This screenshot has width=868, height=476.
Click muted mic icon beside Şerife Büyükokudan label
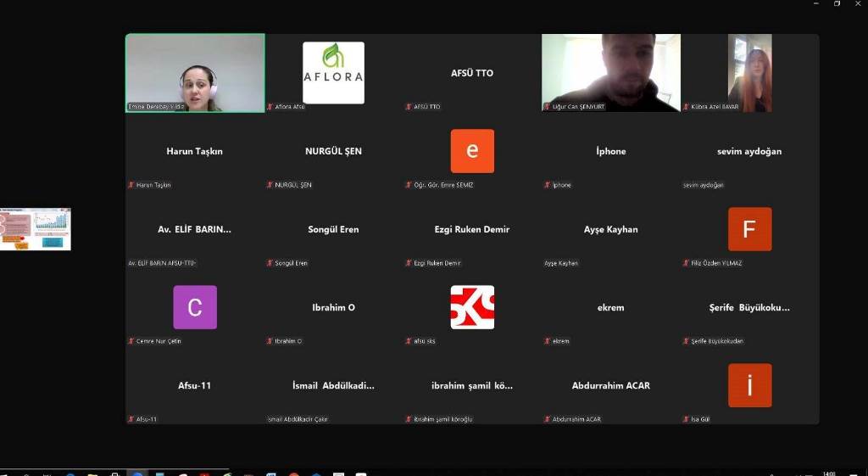point(687,341)
